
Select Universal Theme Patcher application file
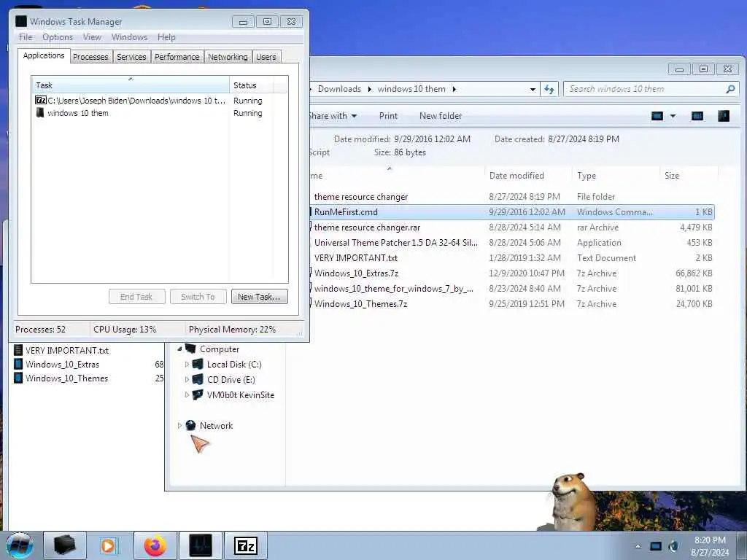point(512,242)
